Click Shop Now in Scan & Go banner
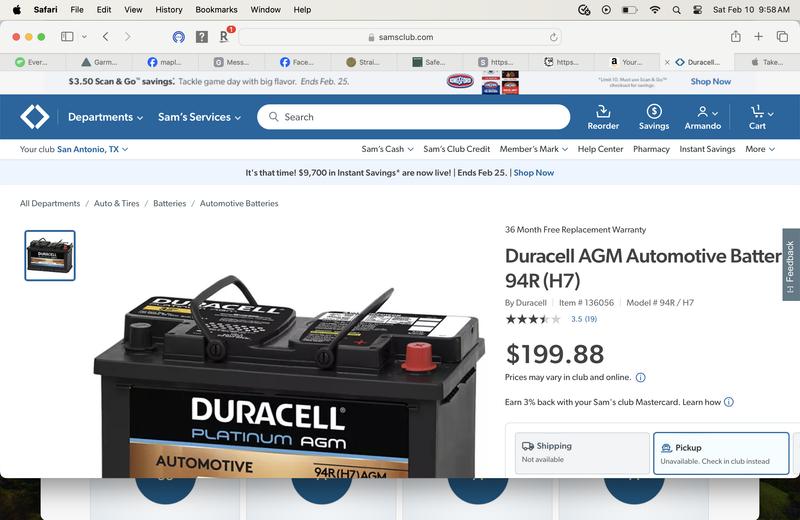The image size is (800, 520). point(710,82)
